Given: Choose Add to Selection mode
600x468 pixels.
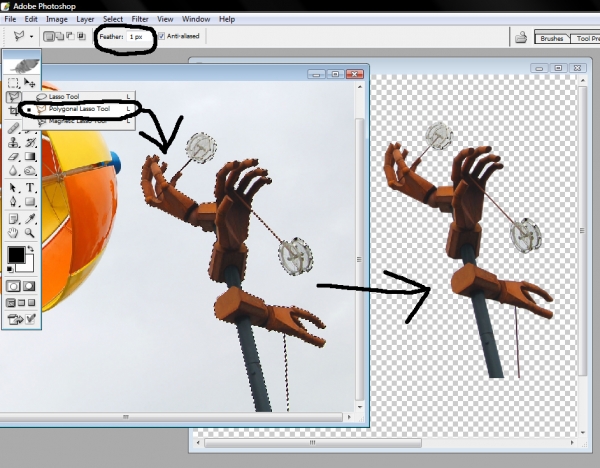Looking at the screenshot, I should pos(60,37).
